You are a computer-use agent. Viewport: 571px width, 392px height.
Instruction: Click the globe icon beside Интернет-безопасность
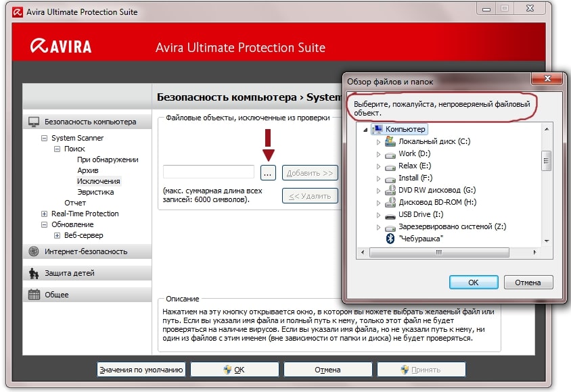click(34, 251)
